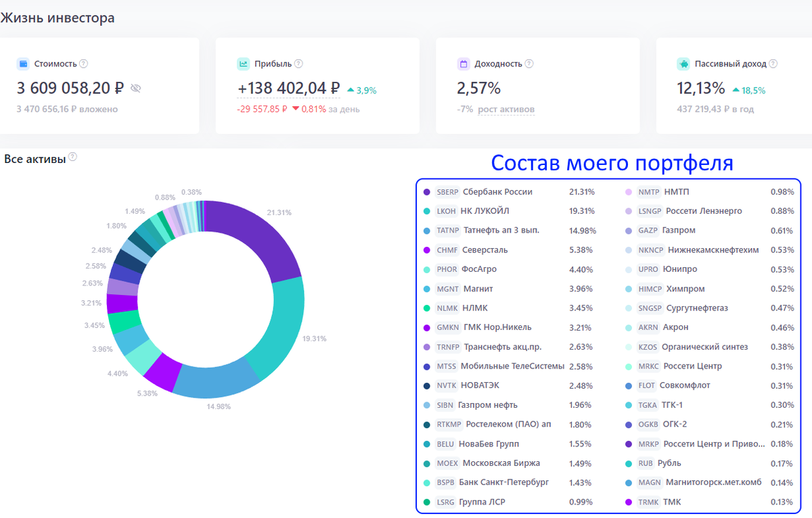Select the Магнит legend row
Viewport: 812px width, 518px height.
[508, 289]
